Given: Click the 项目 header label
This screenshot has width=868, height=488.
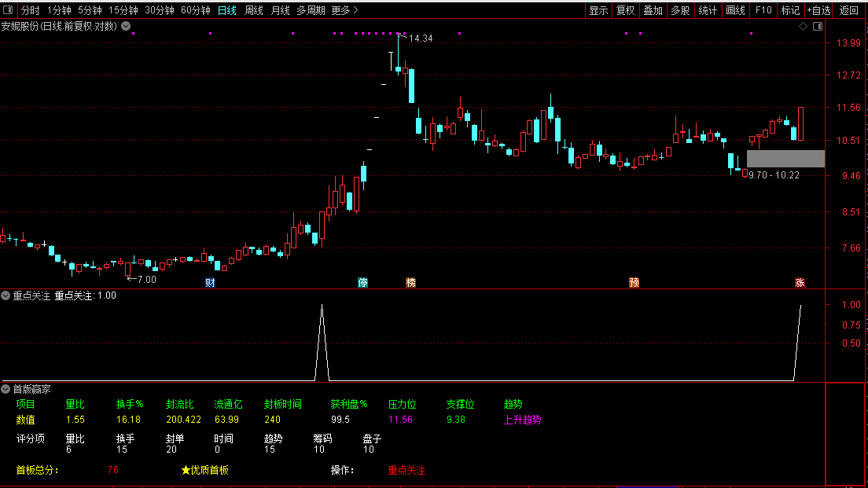Looking at the screenshot, I should pyautogui.click(x=25, y=405).
